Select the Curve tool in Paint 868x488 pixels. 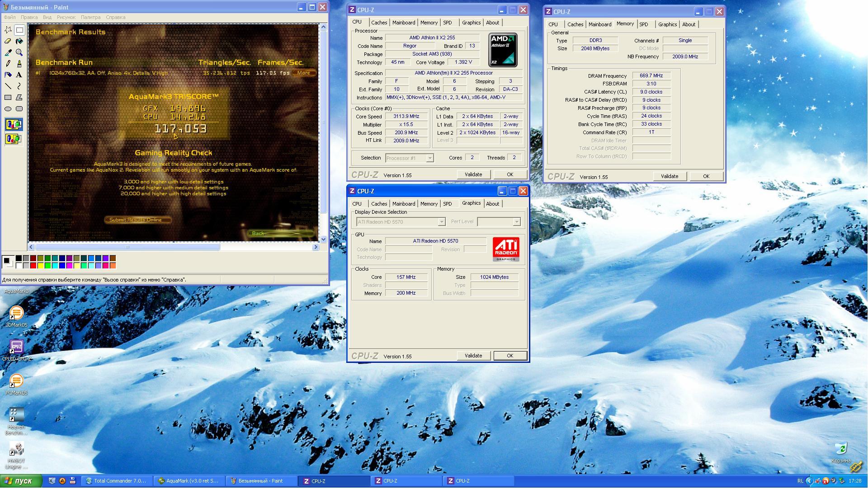click(x=19, y=86)
